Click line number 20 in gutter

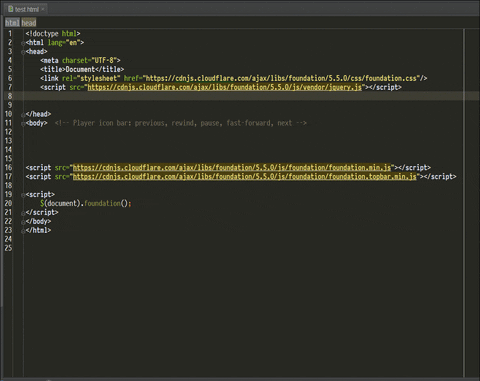tap(8, 203)
